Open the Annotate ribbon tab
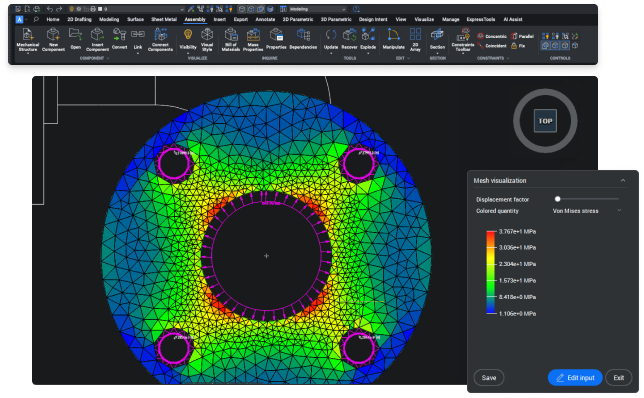 [x=265, y=19]
